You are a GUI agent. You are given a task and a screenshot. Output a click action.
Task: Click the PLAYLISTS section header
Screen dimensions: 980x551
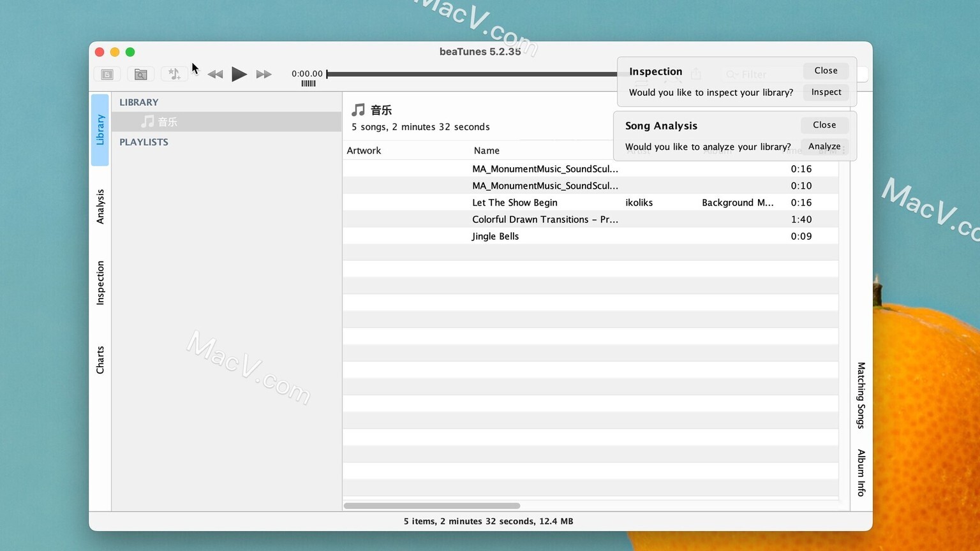[x=144, y=142]
